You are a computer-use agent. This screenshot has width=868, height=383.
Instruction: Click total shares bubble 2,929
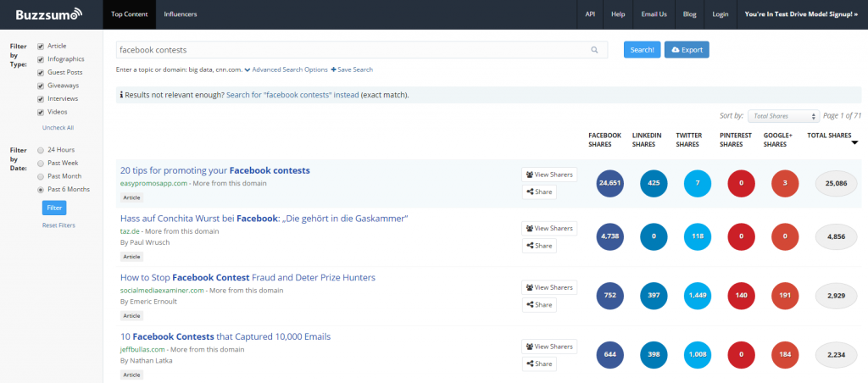(837, 296)
